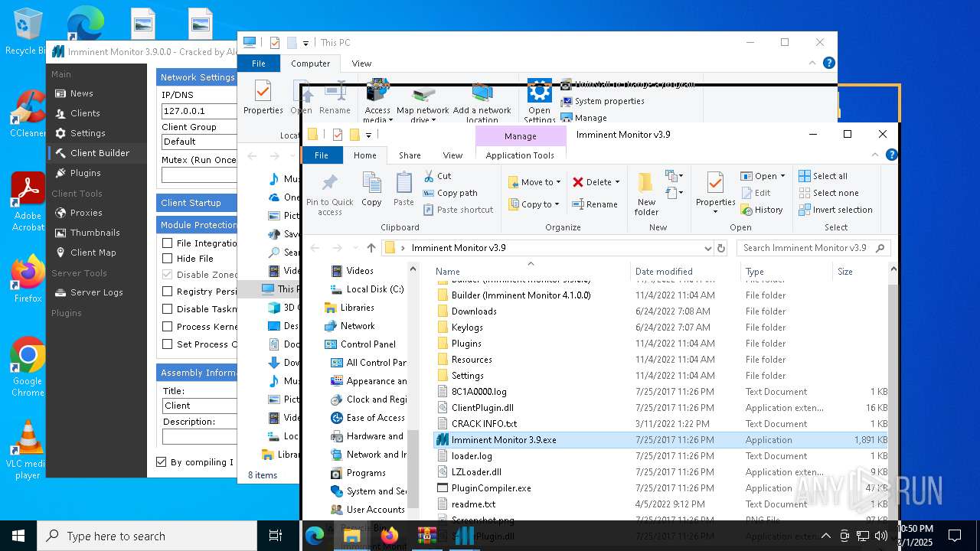Open Task View on taskbar

pyautogui.click(x=276, y=536)
